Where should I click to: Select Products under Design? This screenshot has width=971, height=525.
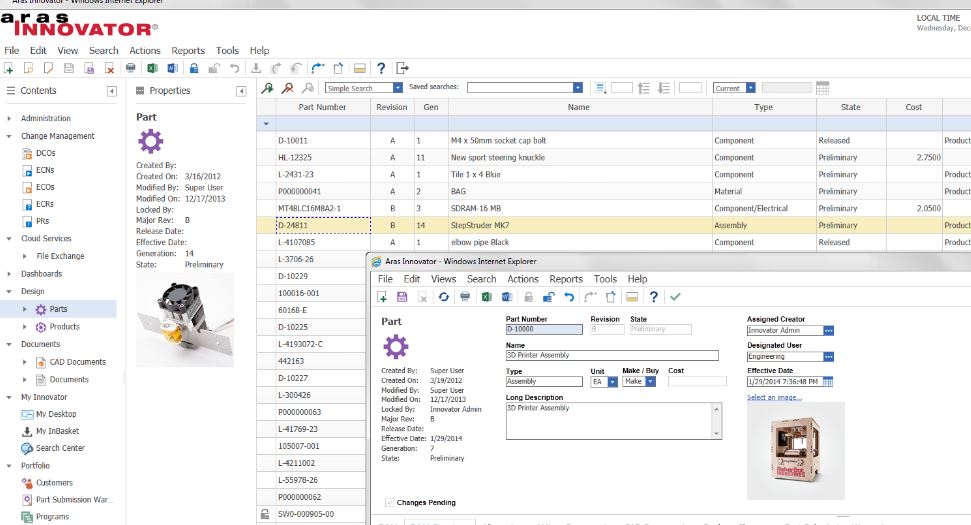point(64,327)
